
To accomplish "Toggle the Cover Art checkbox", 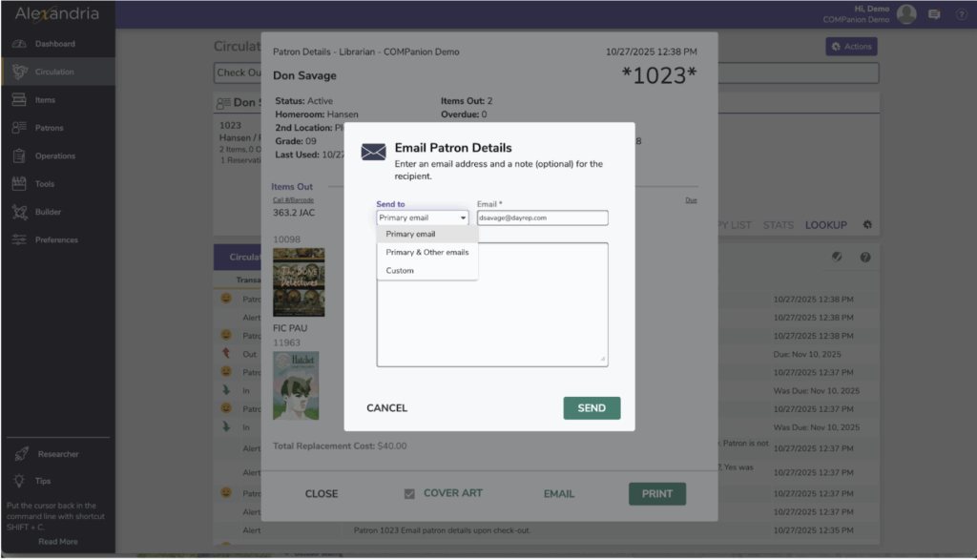I will click(x=409, y=494).
